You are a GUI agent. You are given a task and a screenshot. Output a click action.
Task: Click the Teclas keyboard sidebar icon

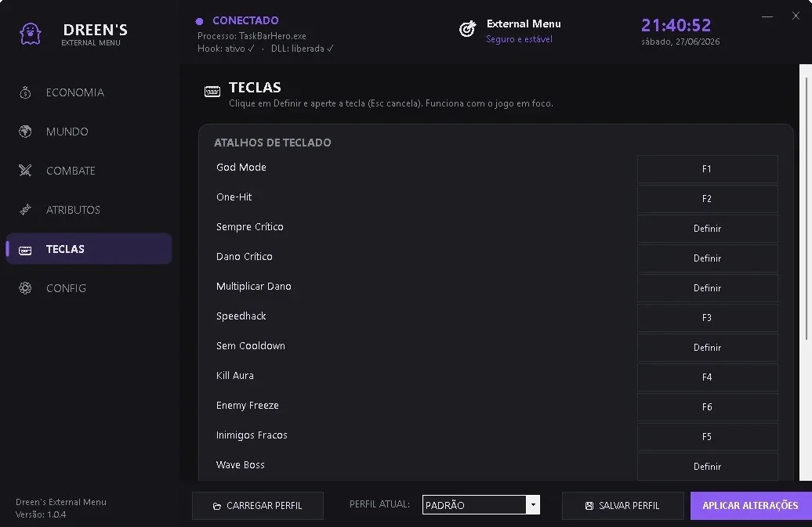pos(25,251)
